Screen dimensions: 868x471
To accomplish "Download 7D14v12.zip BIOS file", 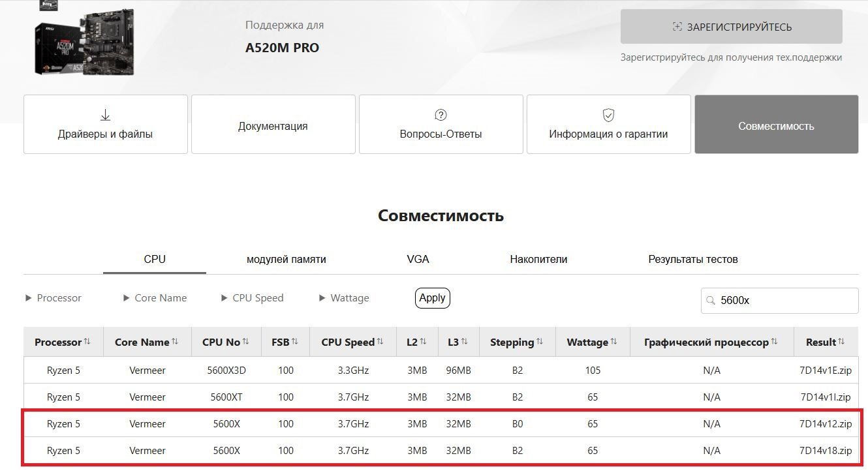I will point(826,424).
